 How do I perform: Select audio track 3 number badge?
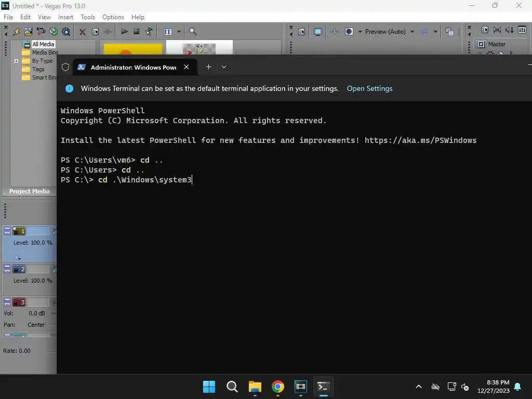[x=19, y=302]
